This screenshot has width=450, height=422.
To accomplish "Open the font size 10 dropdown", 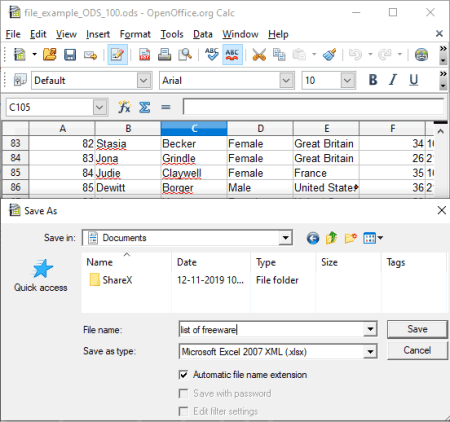I will coord(347,80).
